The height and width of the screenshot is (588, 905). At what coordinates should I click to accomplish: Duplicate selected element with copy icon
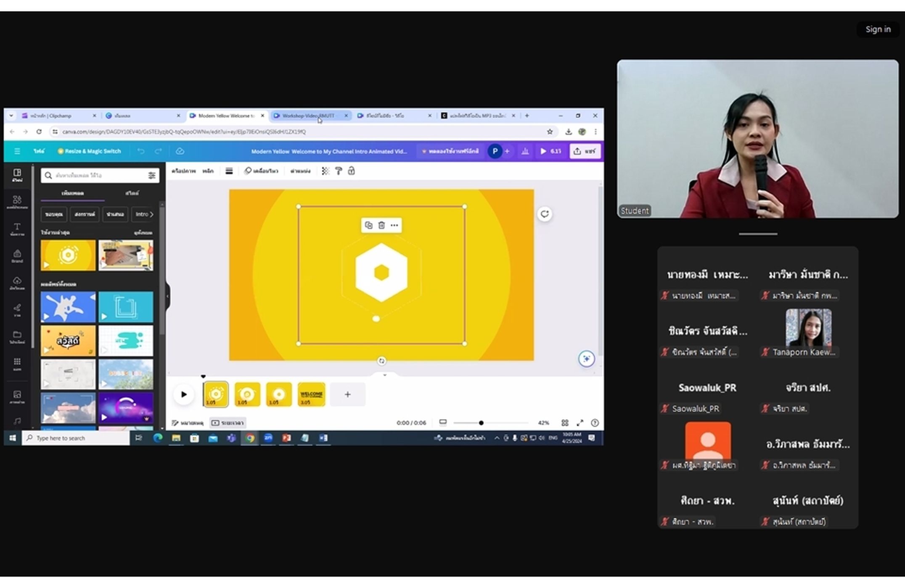tap(368, 225)
